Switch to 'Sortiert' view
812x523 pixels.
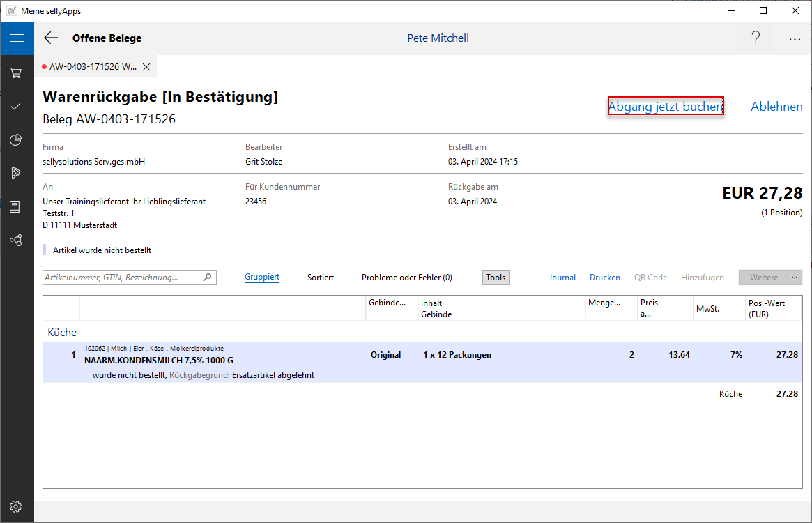(x=321, y=278)
